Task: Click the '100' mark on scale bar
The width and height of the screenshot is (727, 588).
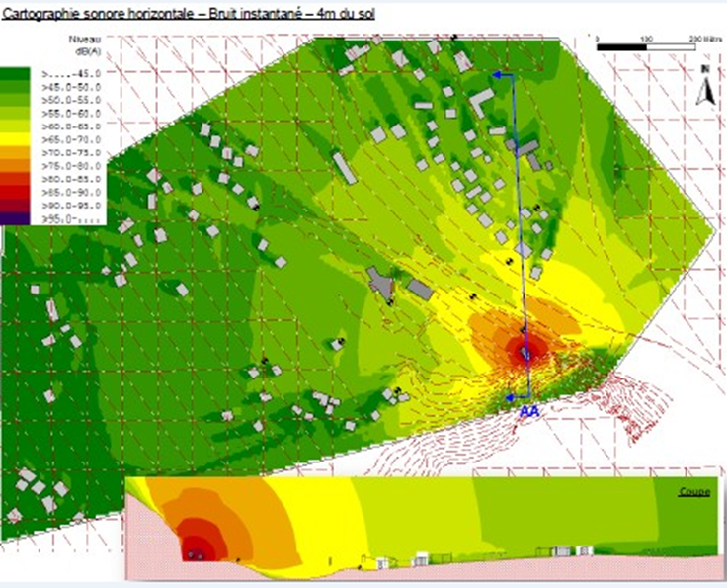Action: tap(646, 39)
